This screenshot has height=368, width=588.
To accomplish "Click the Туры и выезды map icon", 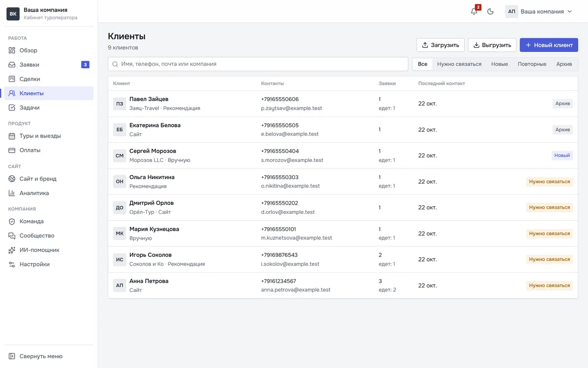I will coord(12,136).
